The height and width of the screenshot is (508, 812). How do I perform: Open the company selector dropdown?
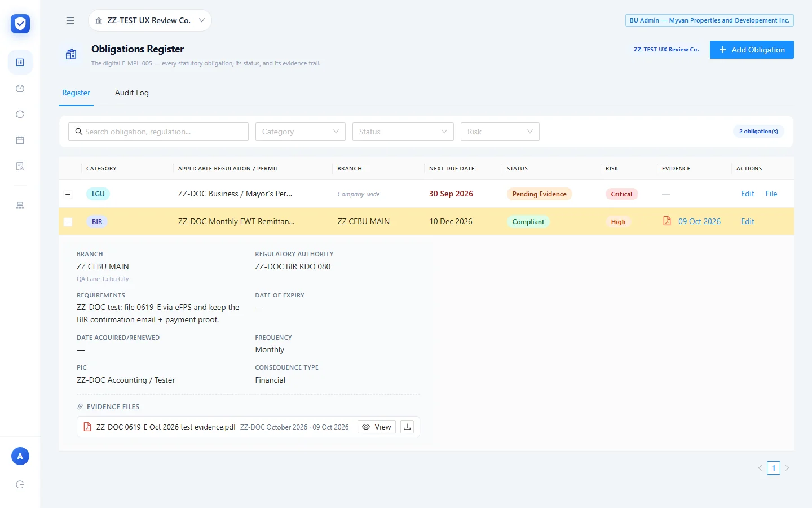tap(150, 20)
